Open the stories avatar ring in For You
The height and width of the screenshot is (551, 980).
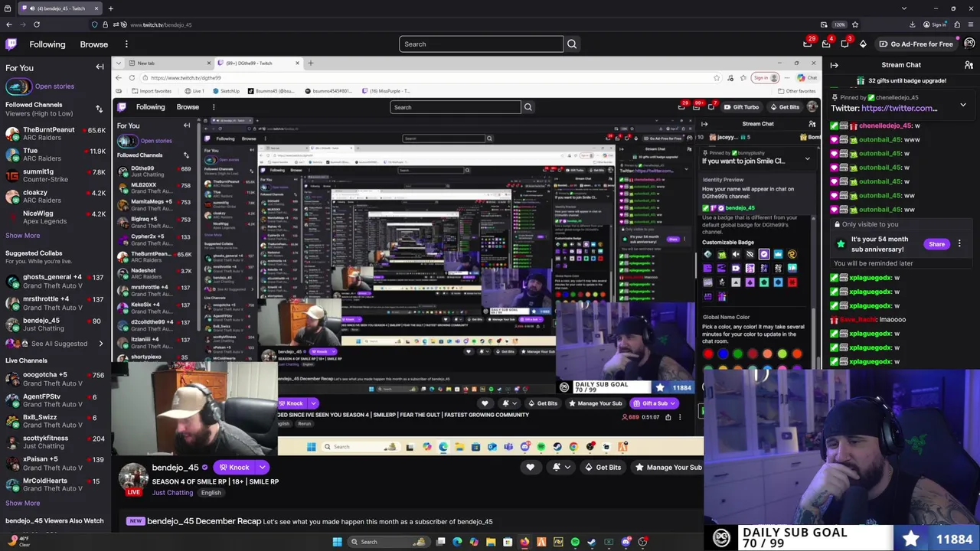point(18,86)
